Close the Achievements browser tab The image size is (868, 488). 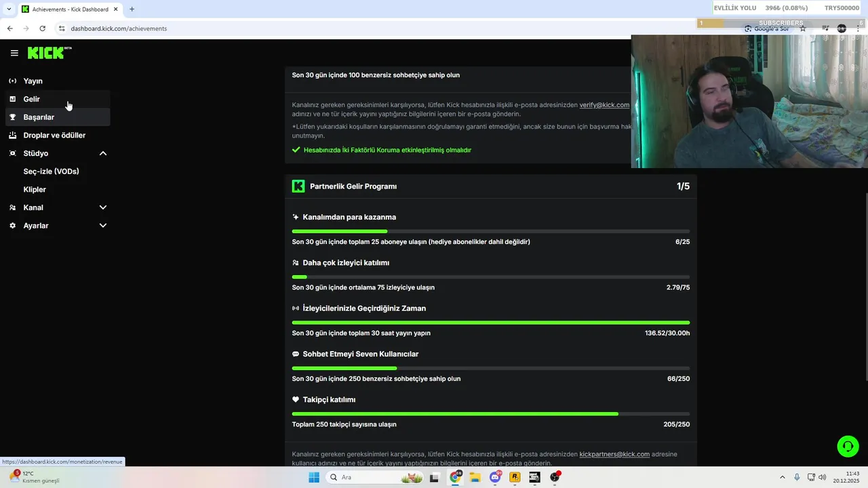[x=115, y=9]
